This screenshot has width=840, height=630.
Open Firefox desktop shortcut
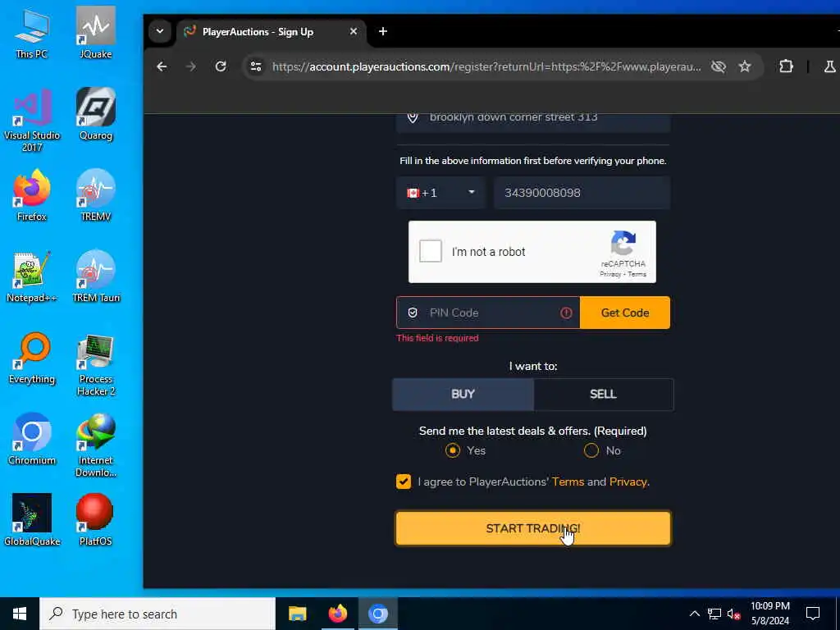[x=32, y=195]
